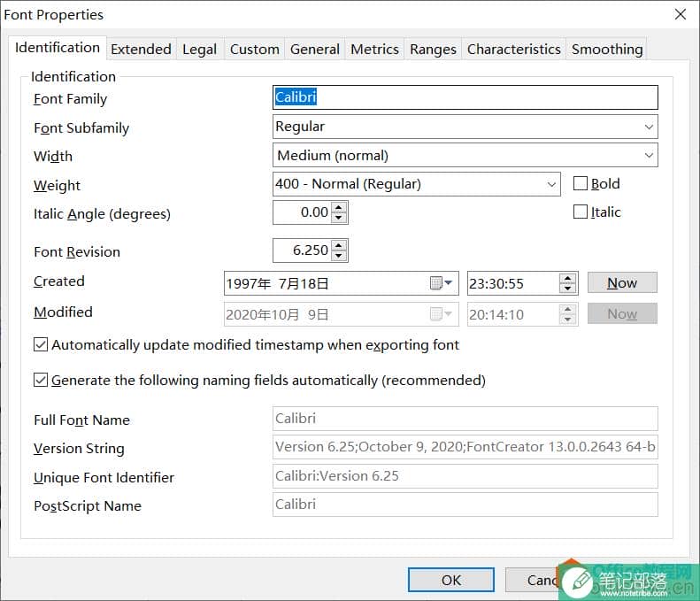Viewport: 700px width, 601px height.
Task: Open the Metrics tab
Action: coord(374,49)
